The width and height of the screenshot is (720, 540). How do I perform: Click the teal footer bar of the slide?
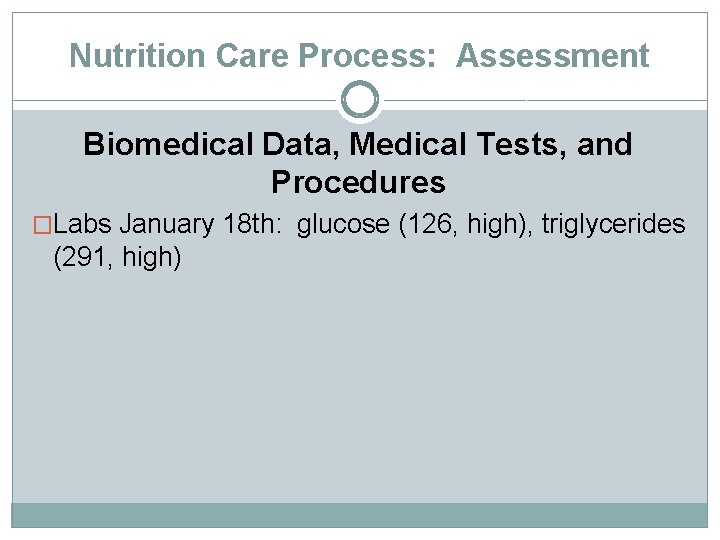pos(360,515)
